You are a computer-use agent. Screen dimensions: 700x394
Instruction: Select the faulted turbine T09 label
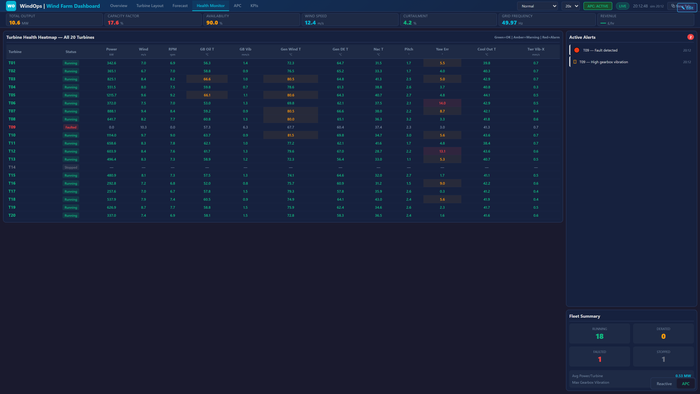pyautogui.click(x=12, y=127)
